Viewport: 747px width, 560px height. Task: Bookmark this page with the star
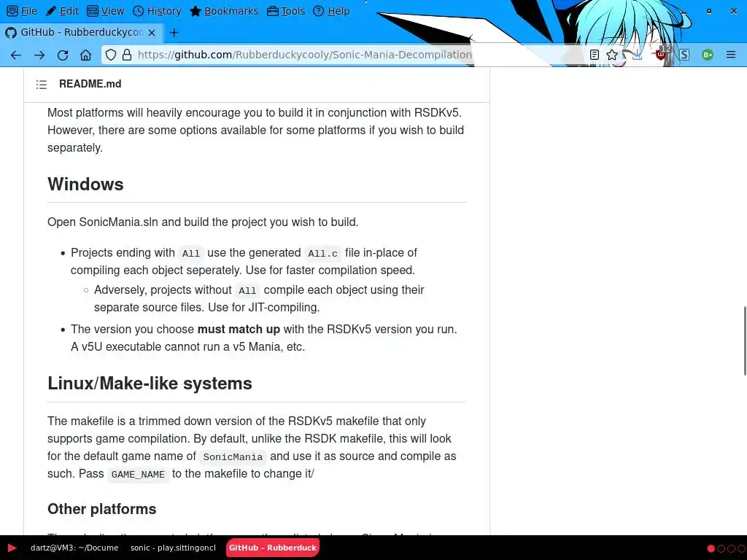[x=612, y=55]
